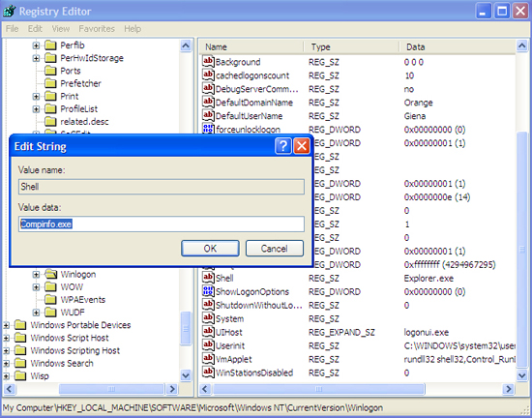
Task: Click the values pane scroll-down arrow
Action: [x=521, y=375]
